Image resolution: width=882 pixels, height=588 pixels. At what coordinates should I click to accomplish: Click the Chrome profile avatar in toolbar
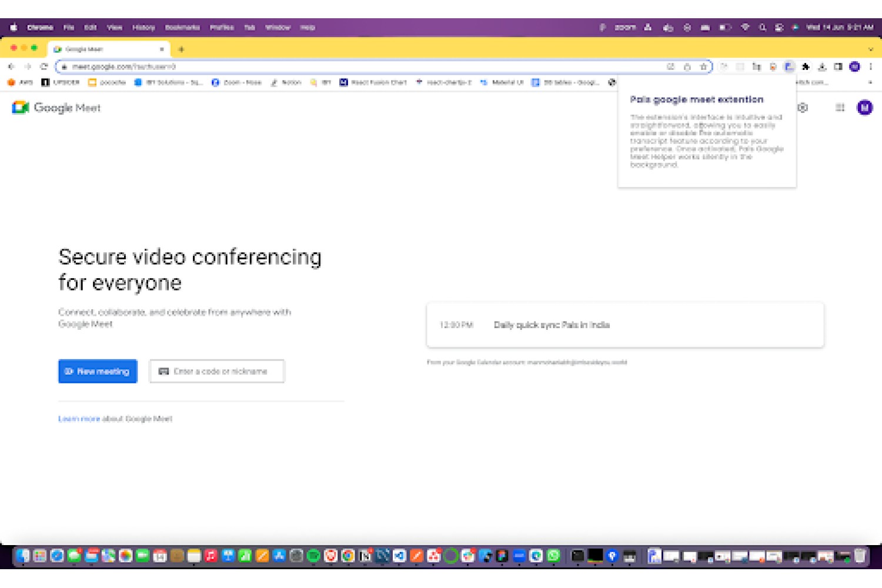click(x=854, y=66)
